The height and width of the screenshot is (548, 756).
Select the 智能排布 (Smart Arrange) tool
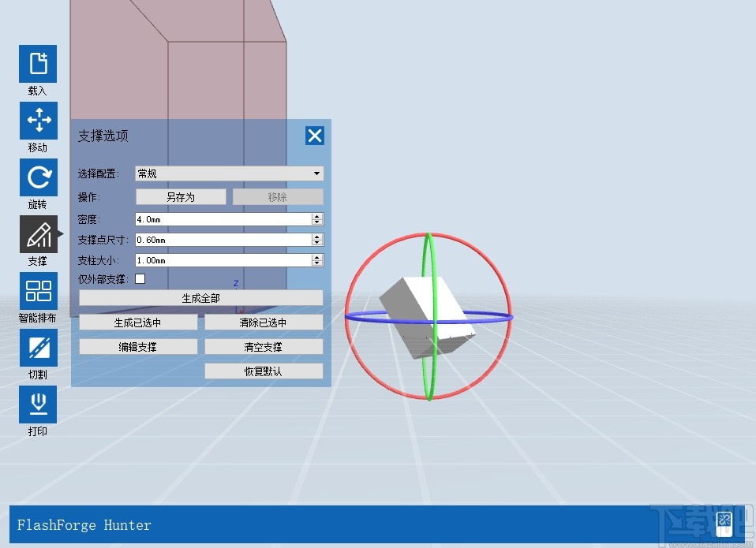37,292
